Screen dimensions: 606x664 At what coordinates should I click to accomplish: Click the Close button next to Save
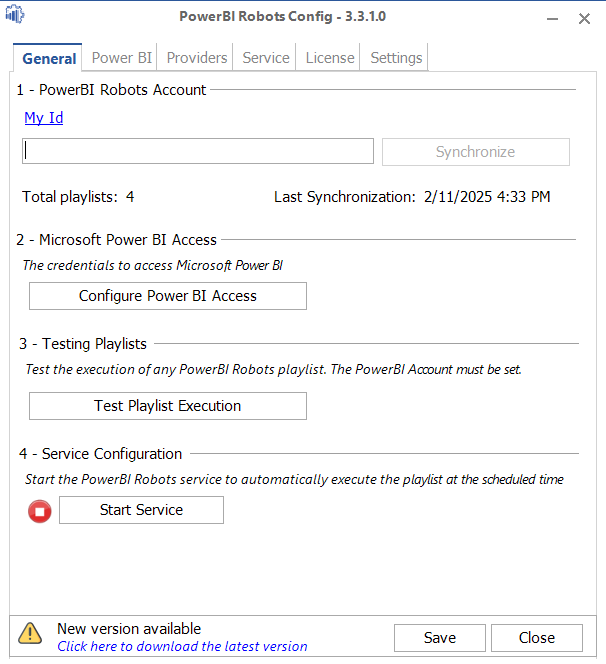click(537, 638)
